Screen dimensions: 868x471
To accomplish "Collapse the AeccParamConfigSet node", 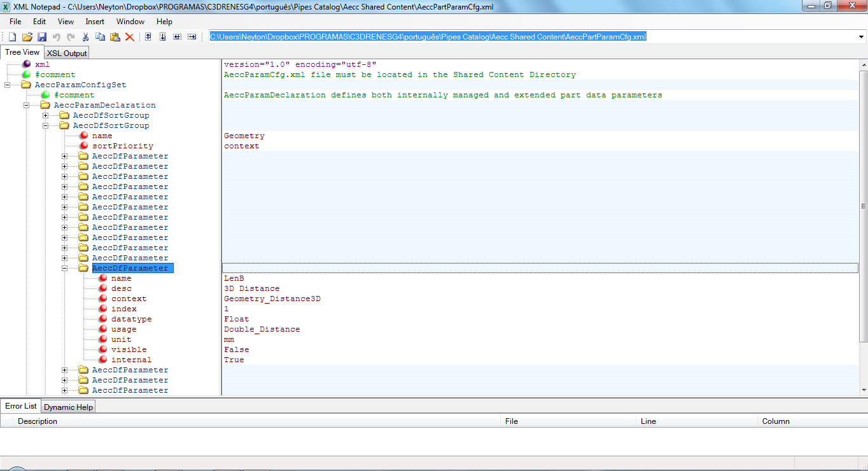I will pyautogui.click(x=8, y=85).
